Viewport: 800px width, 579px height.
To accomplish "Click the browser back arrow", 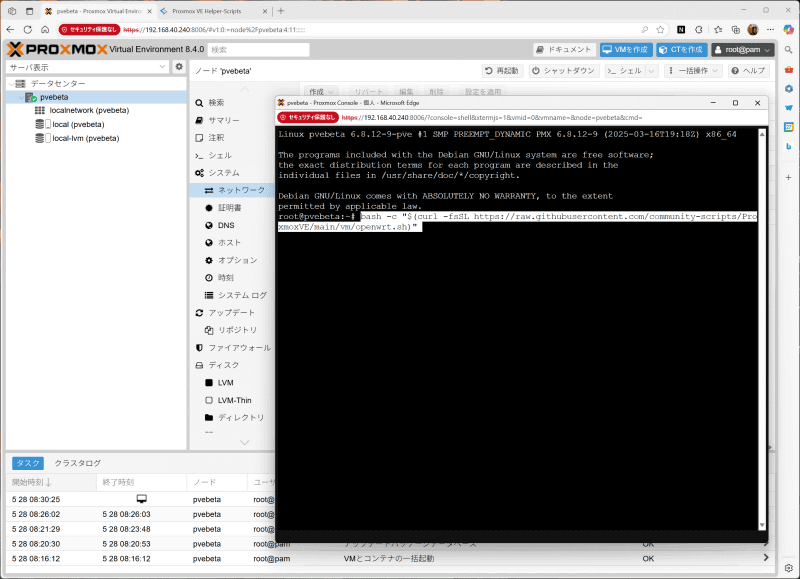I will [x=11, y=30].
